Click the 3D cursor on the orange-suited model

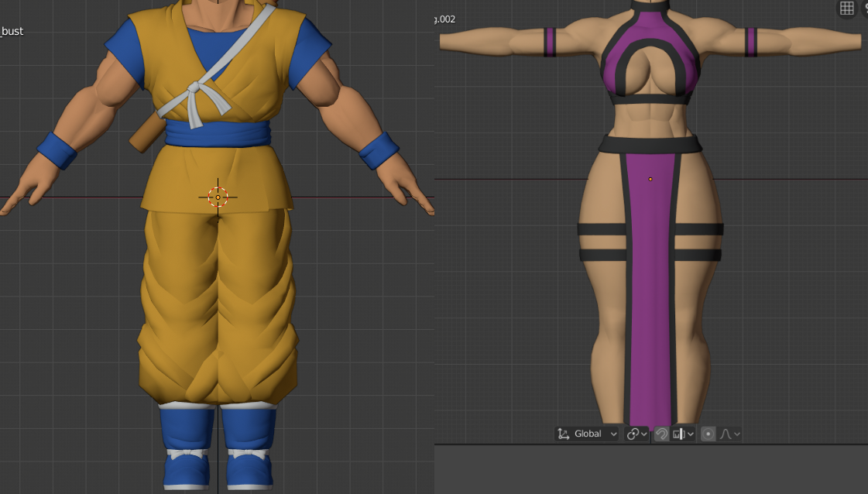tap(218, 197)
